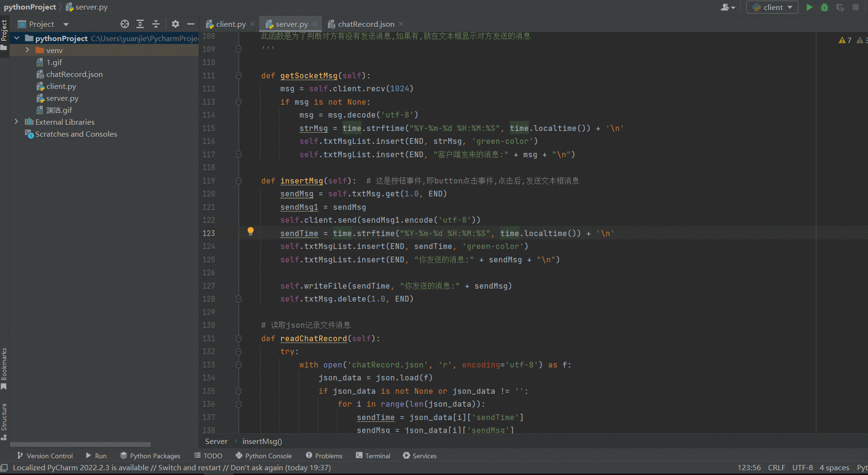Viewport: 868px width, 475px height.
Task: Open the warnings inspection indicator
Action: (846, 40)
